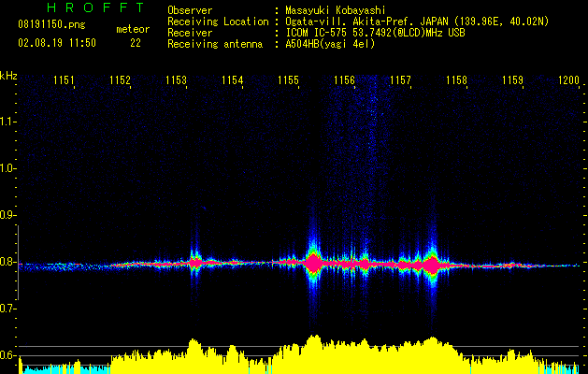Click the 0.9 kHz frequency label
588x374 pixels.
tap(7, 215)
